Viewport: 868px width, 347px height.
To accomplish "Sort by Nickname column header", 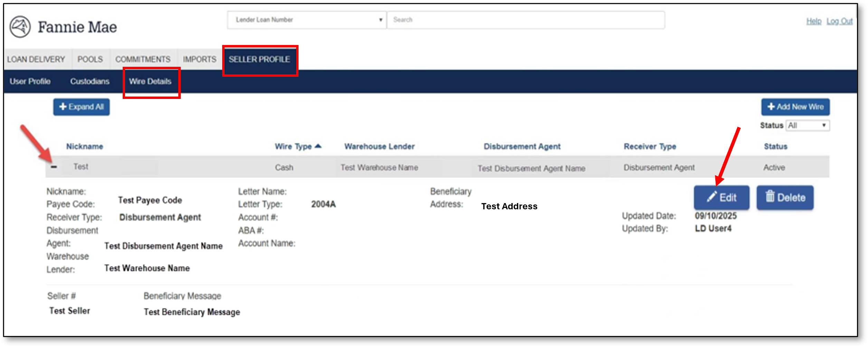I will 85,146.
